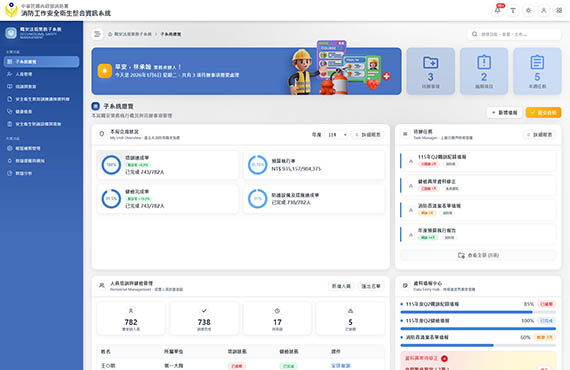The image size is (570, 370).
Task: Open 人員管理 in the sidebar
Action: (41, 74)
